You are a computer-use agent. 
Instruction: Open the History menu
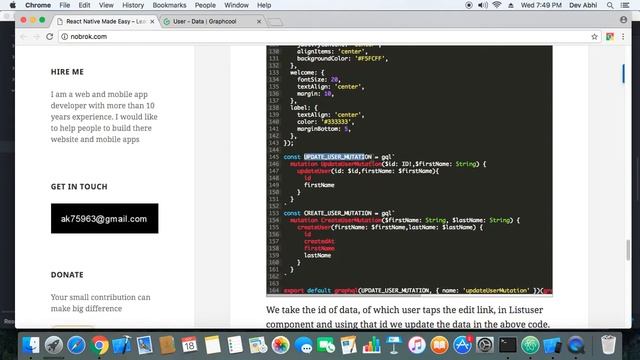[x=133, y=5]
